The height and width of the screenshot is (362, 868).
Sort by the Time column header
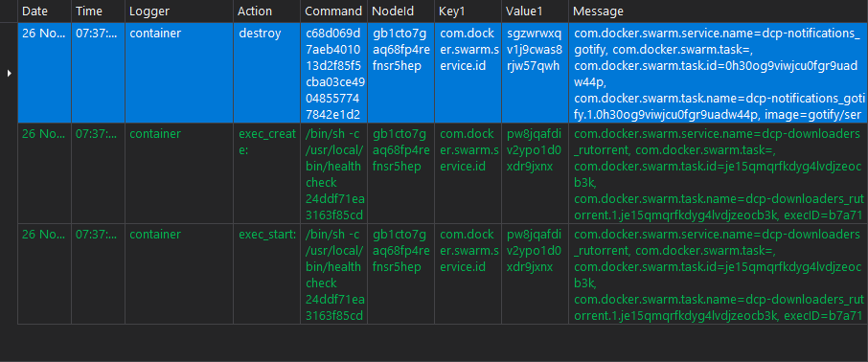98,11
